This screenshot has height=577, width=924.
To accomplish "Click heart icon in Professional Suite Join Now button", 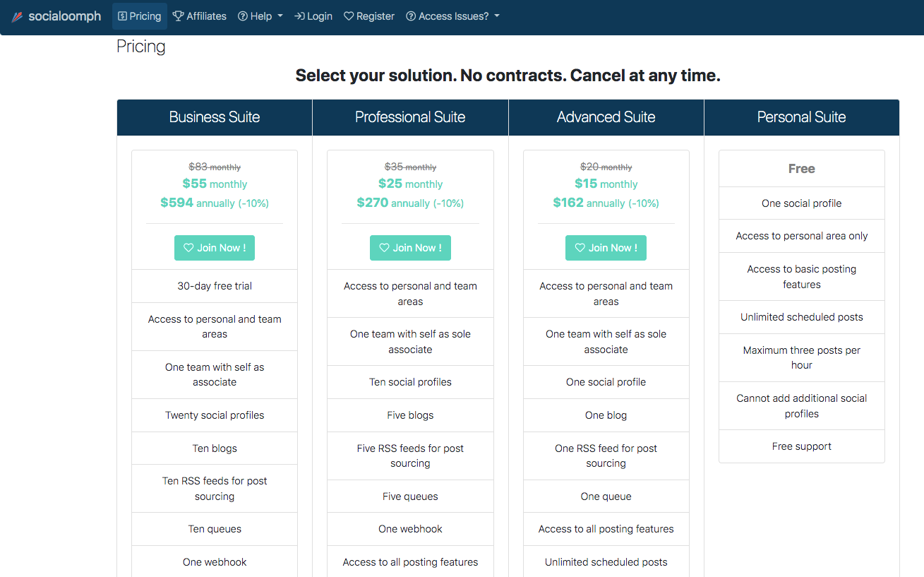I will click(385, 247).
